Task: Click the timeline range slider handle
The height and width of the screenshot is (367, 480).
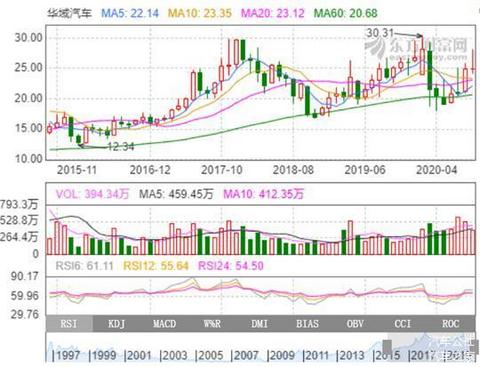Action: (x=387, y=347)
